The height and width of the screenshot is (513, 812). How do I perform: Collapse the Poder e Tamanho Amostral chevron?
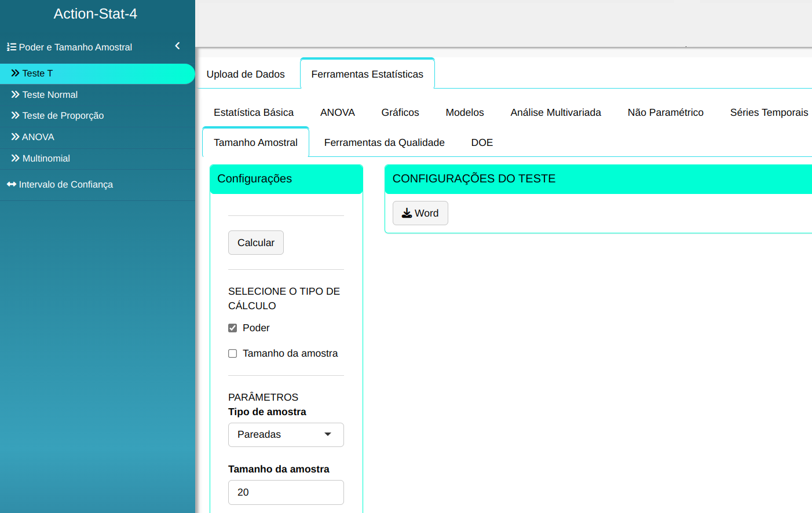tap(177, 46)
